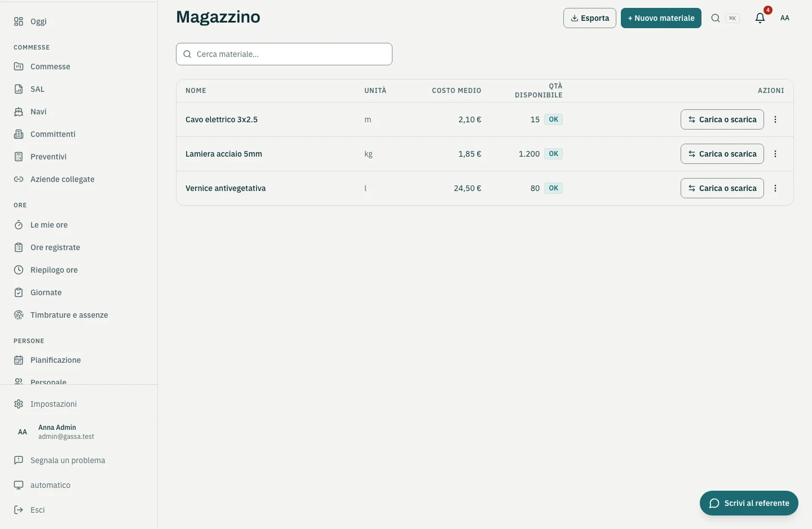Click Carica o scarica for Cavo elettrico
Screen dimensions: 812x529
click(x=722, y=119)
